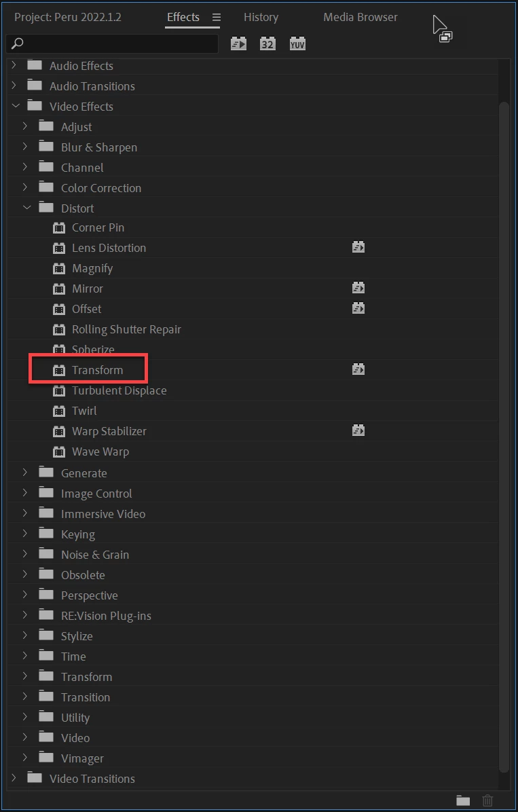518x812 pixels.
Task: Select the Effects tab
Action: tap(183, 17)
